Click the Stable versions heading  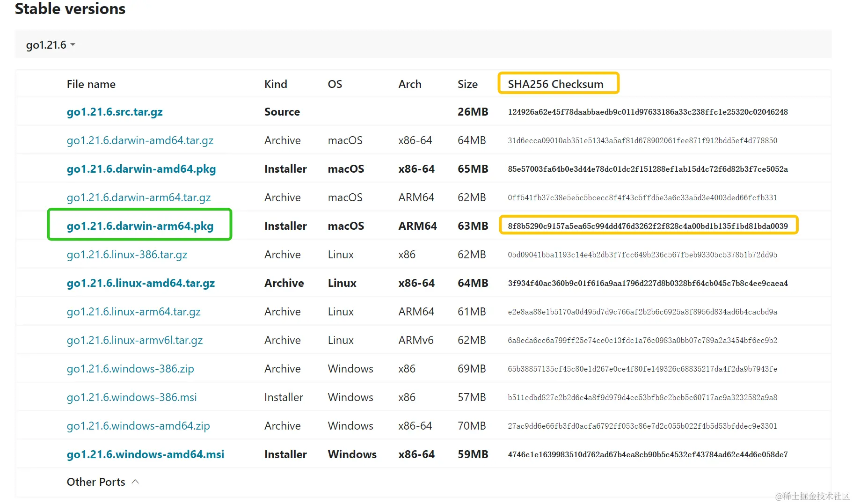coord(70,8)
